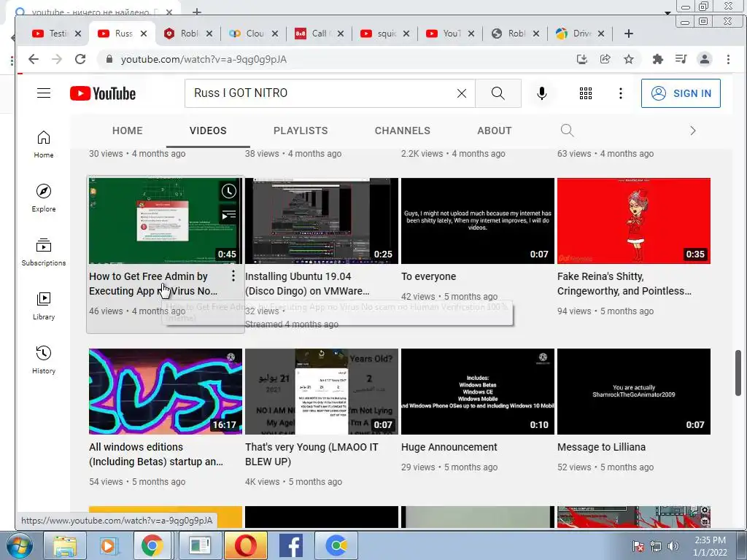The image size is (747, 560).
Task: Open the 'Huge Announcement' video title
Action: 449,447
